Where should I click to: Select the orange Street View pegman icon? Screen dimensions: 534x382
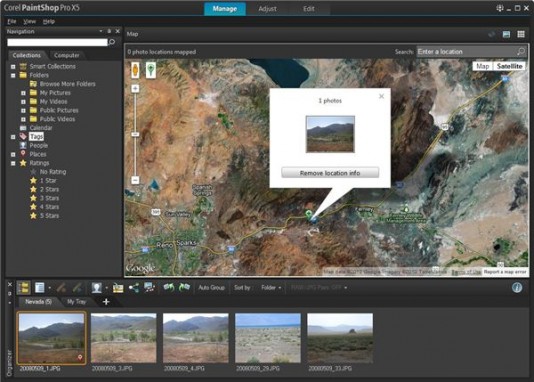coord(135,70)
